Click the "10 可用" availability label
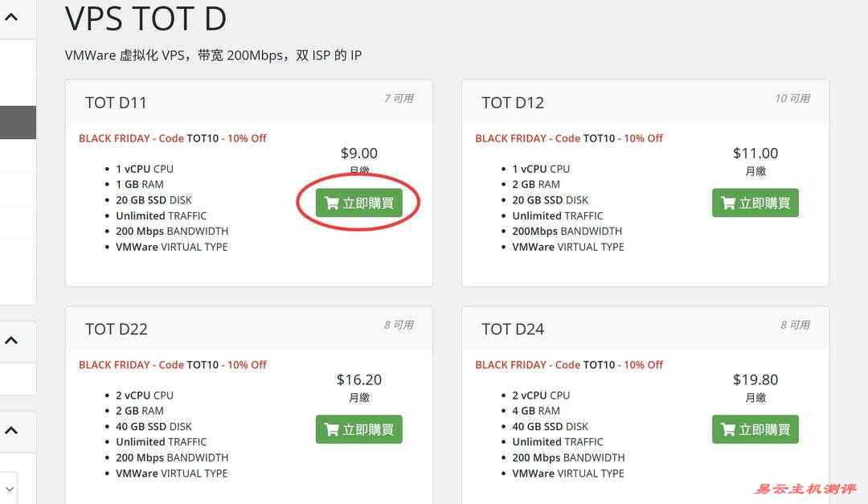The width and height of the screenshot is (868, 504). tap(792, 99)
